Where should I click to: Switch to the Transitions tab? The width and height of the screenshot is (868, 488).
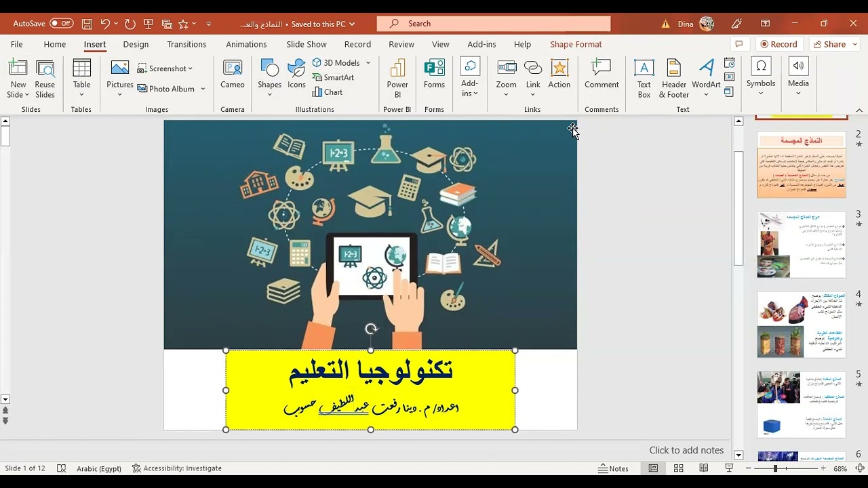tap(186, 44)
